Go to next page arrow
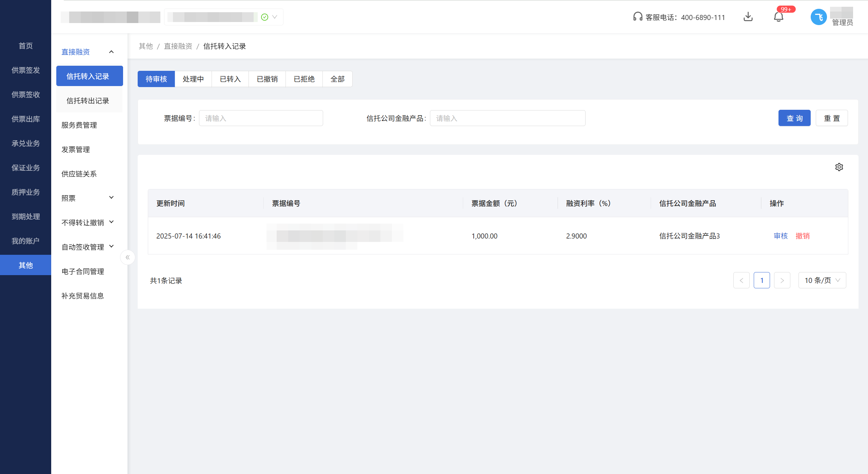 (782, 280)
